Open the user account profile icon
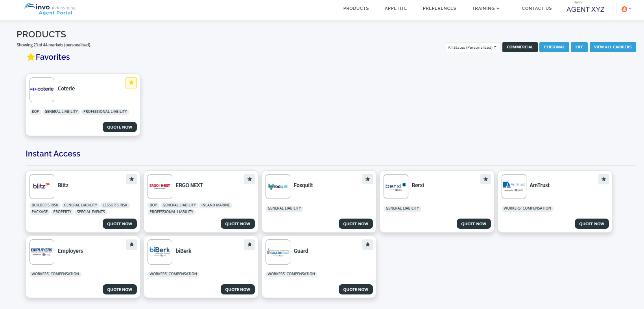644x309 pixels. (x=624, y=9)
